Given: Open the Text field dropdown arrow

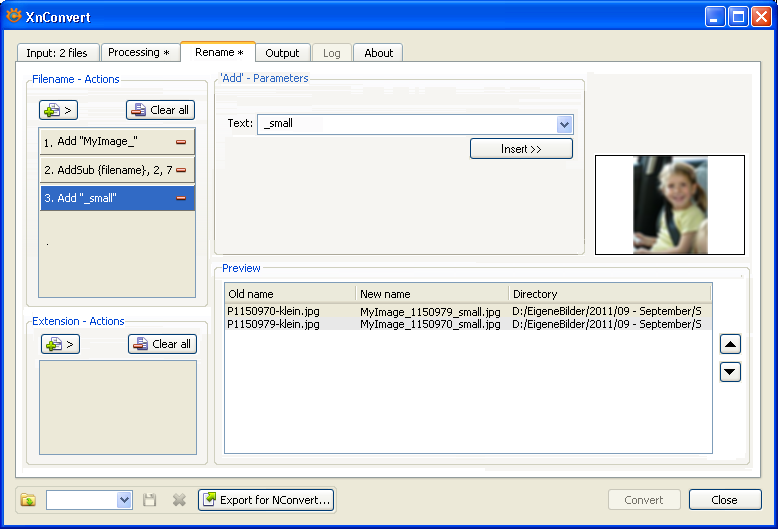Looking at the screenshot, I should coord(564,124).
